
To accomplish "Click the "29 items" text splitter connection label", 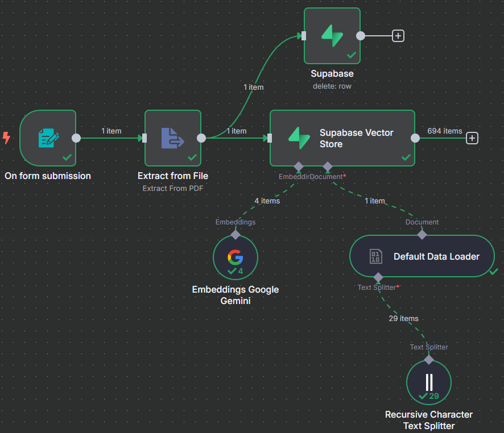I will click(x=404, y=318).
